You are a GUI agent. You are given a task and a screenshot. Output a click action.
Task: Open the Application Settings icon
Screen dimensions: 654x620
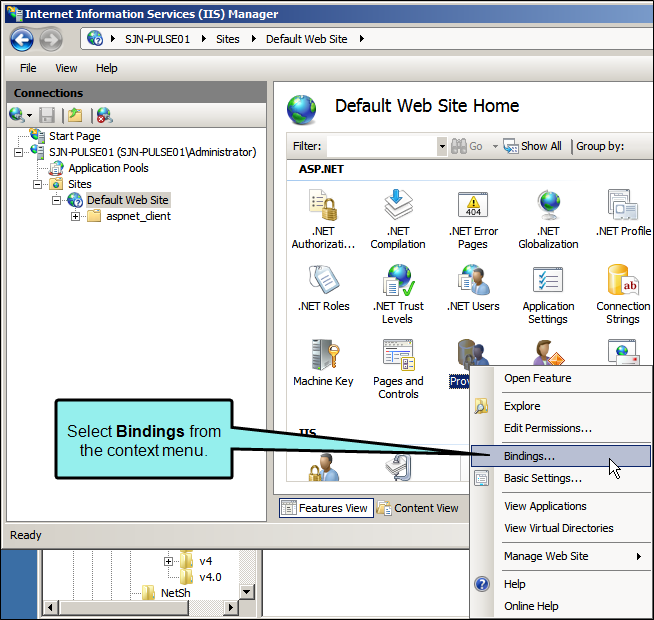pos(548,280)
